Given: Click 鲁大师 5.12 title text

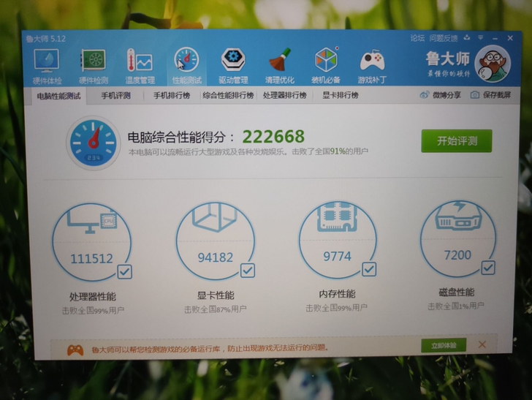Looking at the screenshot, I should click(x=45, y=39).
